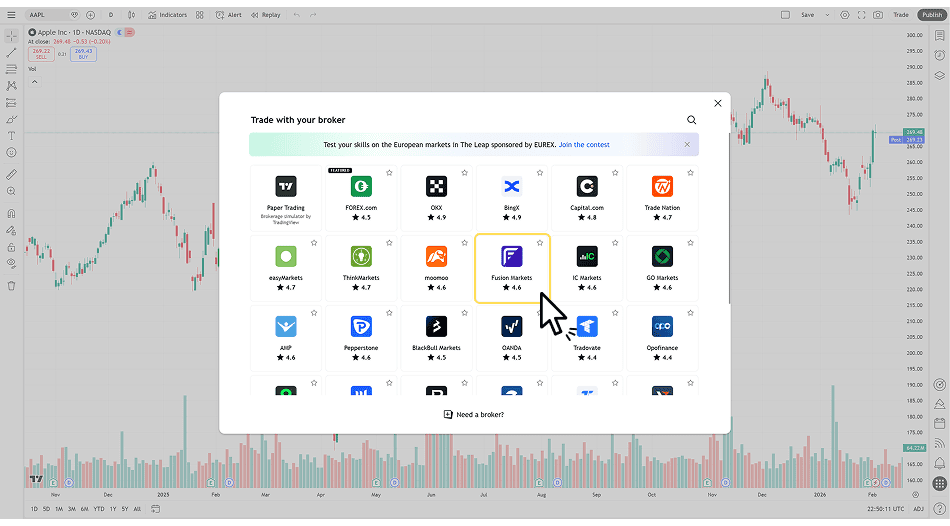This screenshot has width=950, height=526.
Task: Star the Trade Nation broker as favorite
Action: [x=690, y=173]
